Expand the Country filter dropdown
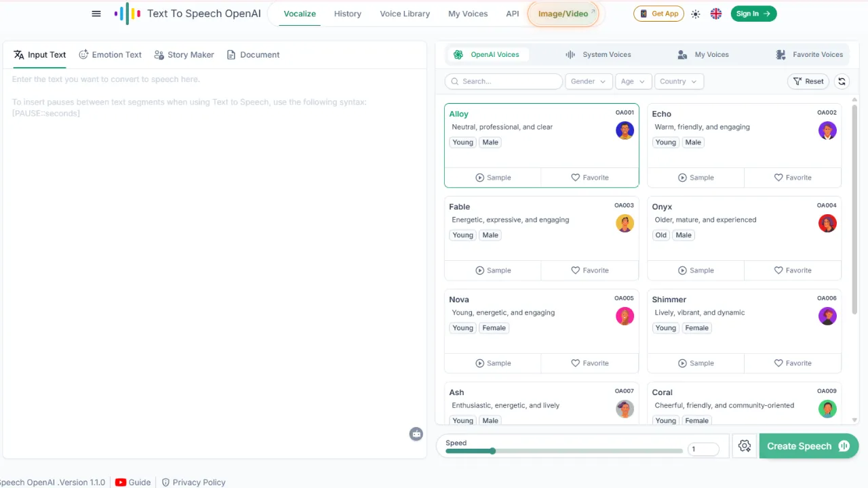Screen dimensions: 868x488 pyautogui.click(x=678, y=81)
